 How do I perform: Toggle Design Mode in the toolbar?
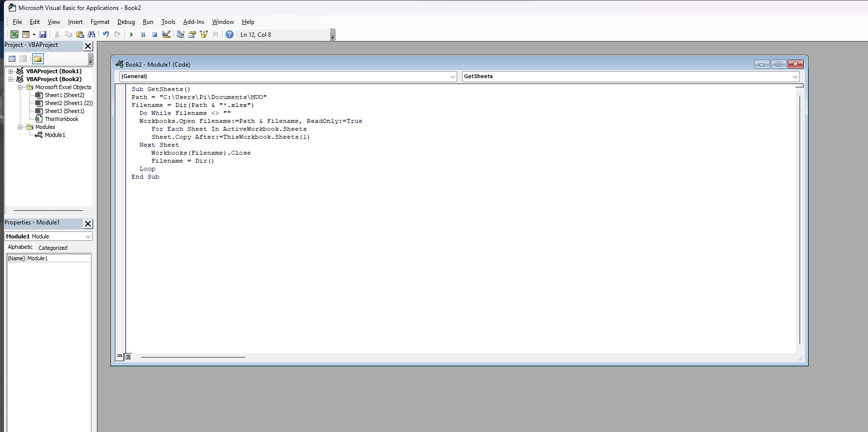tap(166, 34)
